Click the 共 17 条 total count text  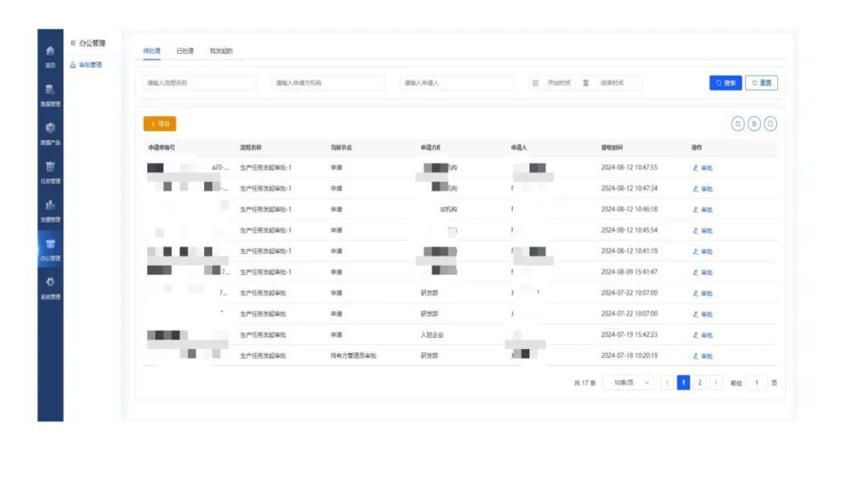584,383
